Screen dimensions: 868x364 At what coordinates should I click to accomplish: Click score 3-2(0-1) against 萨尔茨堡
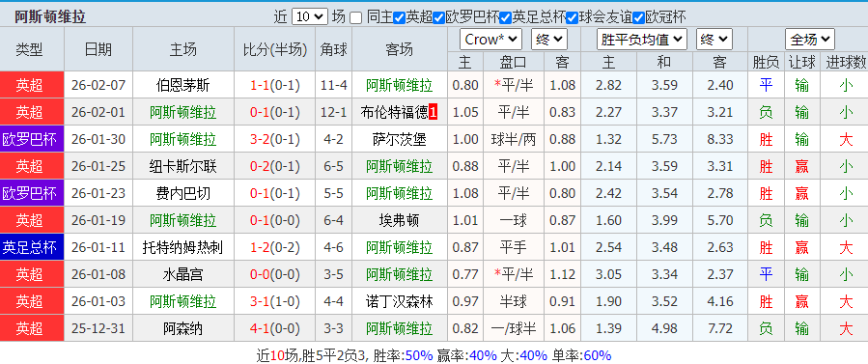(x=274, y=139)
